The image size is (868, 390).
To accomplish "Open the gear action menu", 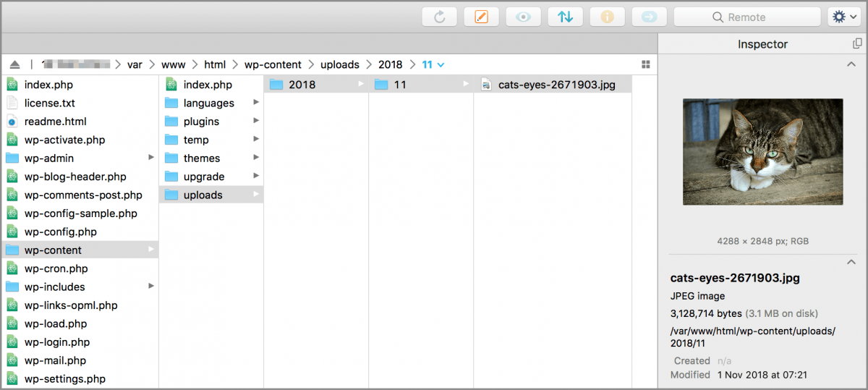I will pyautogui.click(x=843, y=17).
